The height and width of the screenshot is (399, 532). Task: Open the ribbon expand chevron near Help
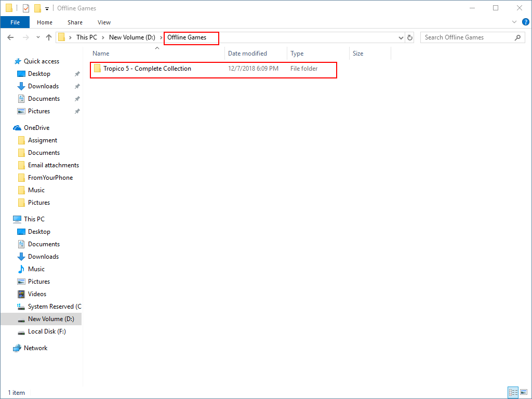tap(514, 22)
